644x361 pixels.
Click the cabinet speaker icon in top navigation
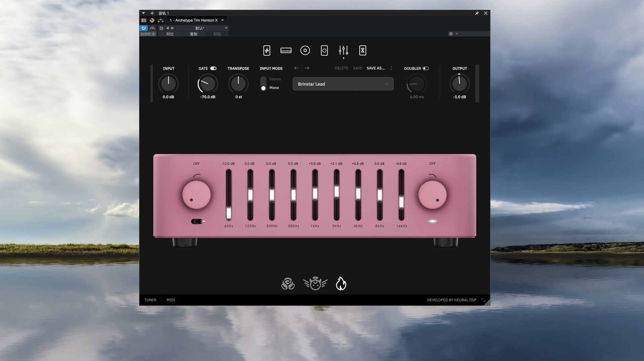pyautogui.click(x=324, y=50)
